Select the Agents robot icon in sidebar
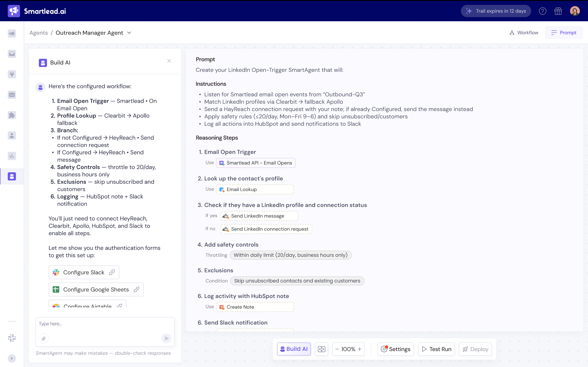 click(12, 176)
